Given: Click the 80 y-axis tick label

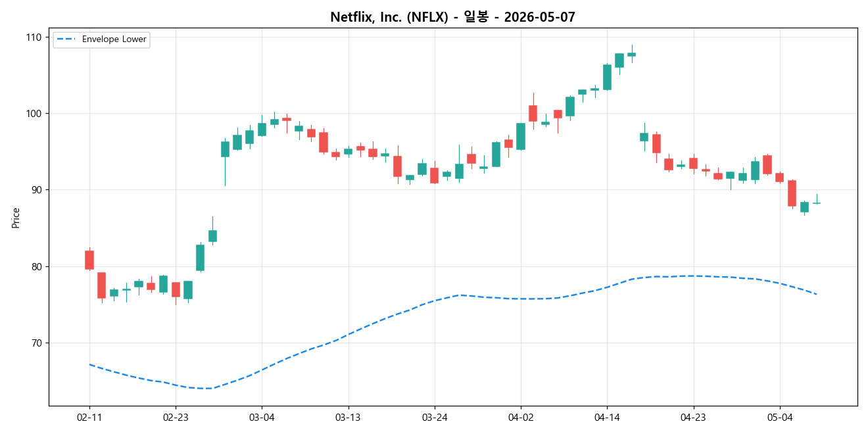Looking at the screenshot, I should click(x=36, y=267).
